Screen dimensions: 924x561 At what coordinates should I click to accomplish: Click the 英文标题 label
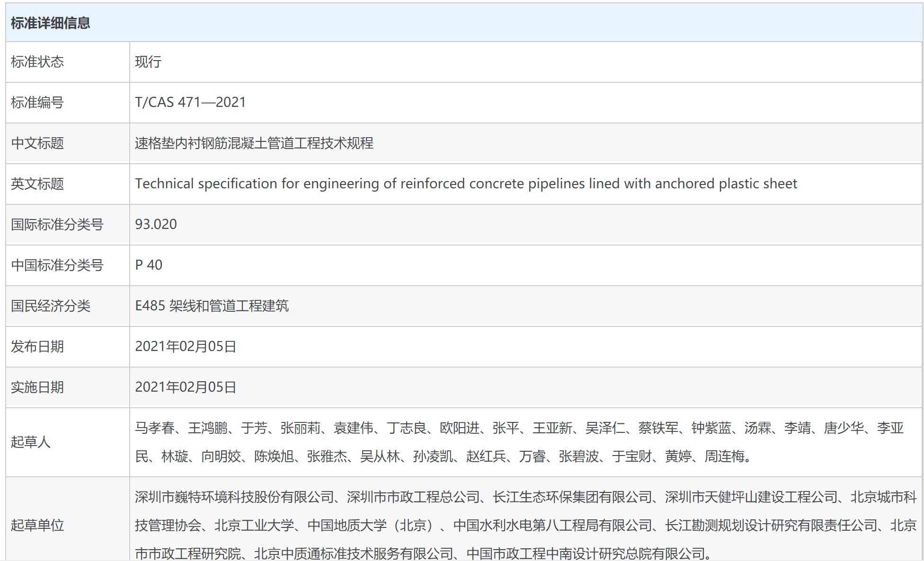coord(37,184)
